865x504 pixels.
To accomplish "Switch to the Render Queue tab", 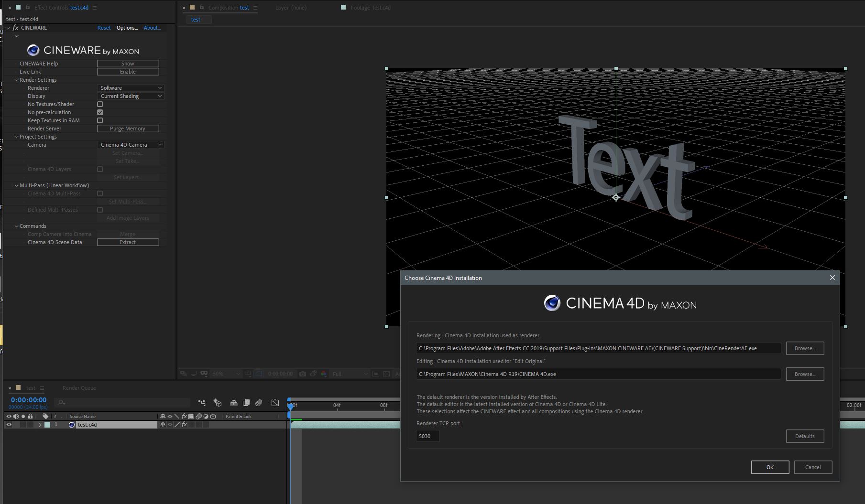I will pyautogui.click(x=79, y=388).
